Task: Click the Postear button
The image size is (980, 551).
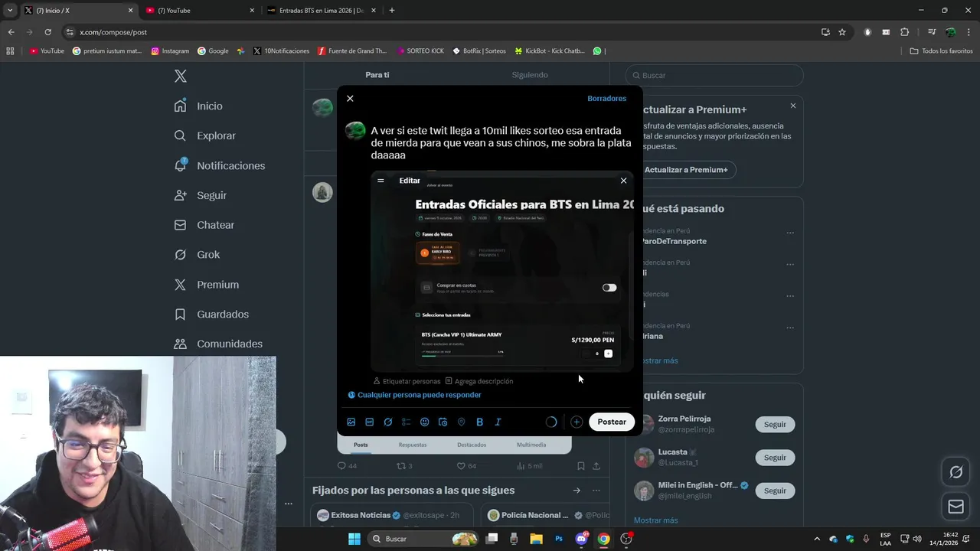Action: pos(612,422)
